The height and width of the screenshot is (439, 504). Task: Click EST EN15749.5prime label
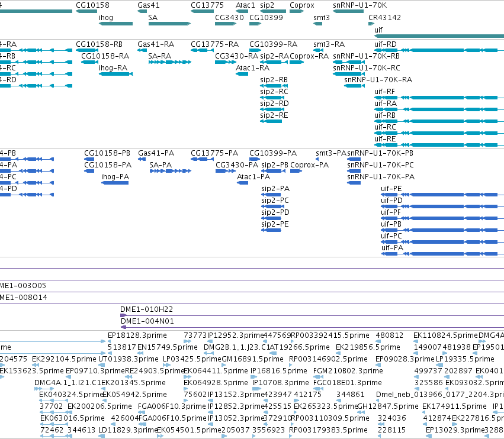point(168,347)
